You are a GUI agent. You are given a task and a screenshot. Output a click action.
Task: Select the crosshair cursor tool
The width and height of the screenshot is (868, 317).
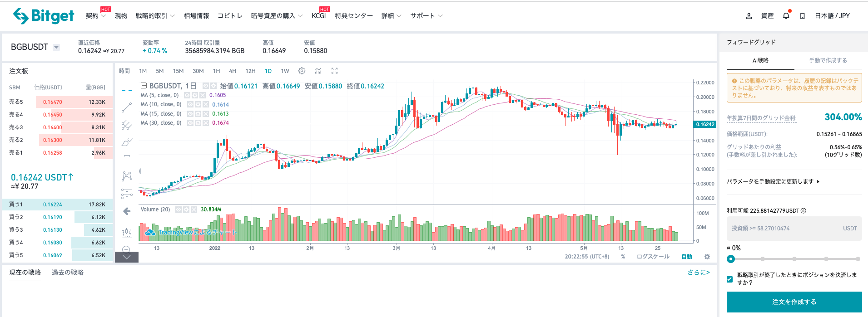pos(127,90)
